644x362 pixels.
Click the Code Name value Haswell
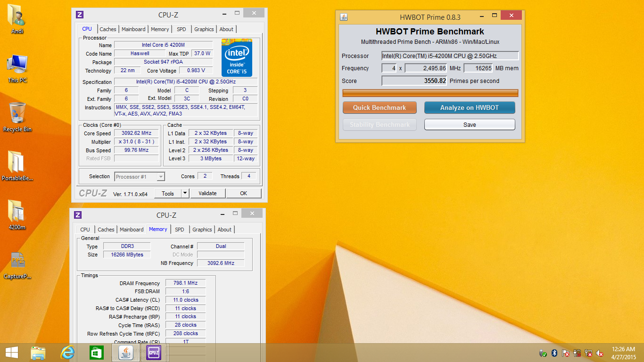(x=140, y=54)
